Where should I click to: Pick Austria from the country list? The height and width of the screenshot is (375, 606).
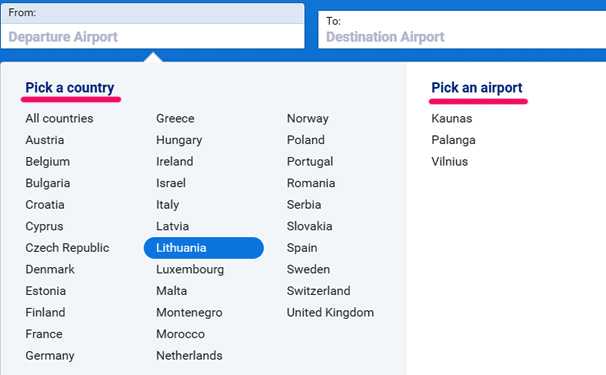point(45,140)
